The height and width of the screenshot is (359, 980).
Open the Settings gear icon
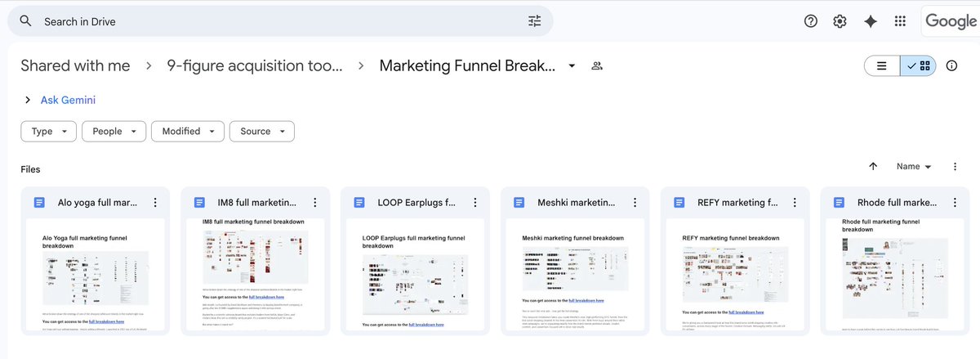(840, 21)
